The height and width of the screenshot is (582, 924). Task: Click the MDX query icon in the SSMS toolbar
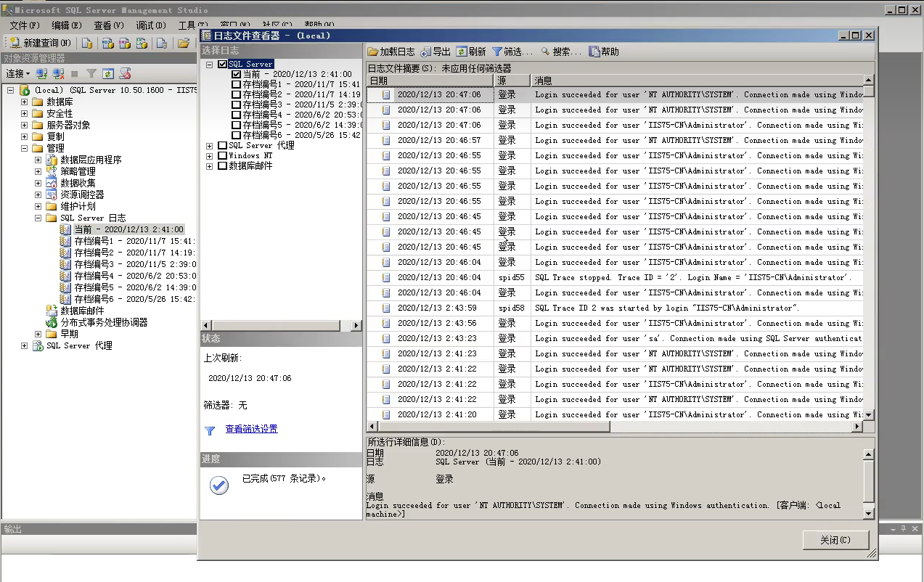point(107,43)
